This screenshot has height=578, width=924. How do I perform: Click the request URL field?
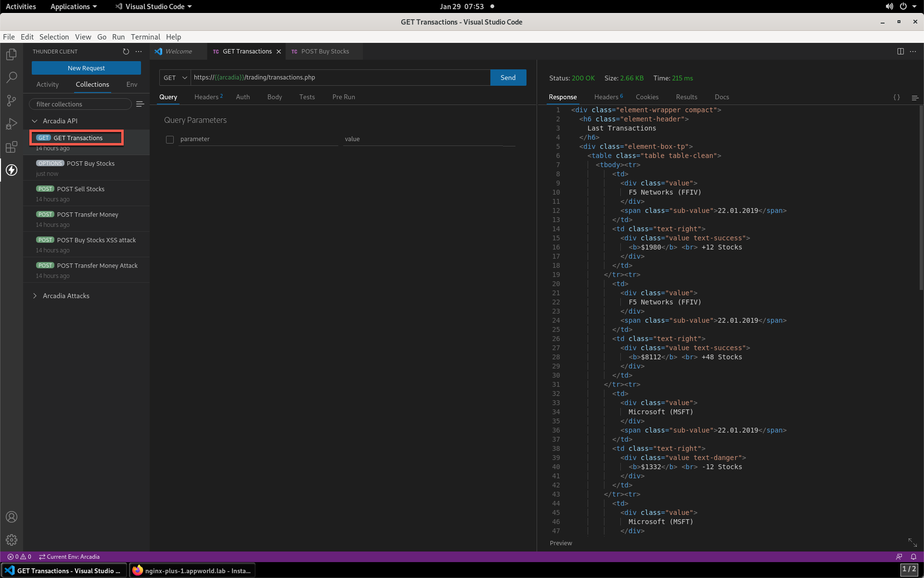tap(341, 78)
